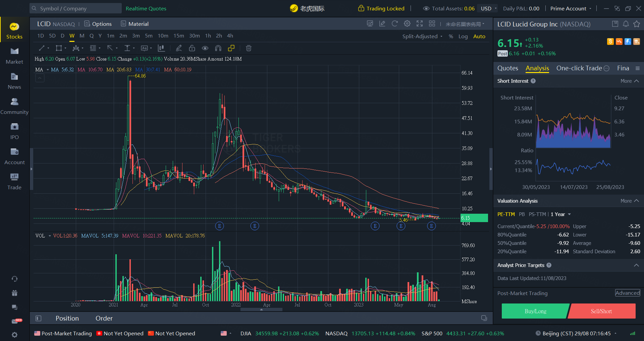Open the 1 Year valuation period dropdown
This screenshot has height=341, width=644.
coord(561,214)
